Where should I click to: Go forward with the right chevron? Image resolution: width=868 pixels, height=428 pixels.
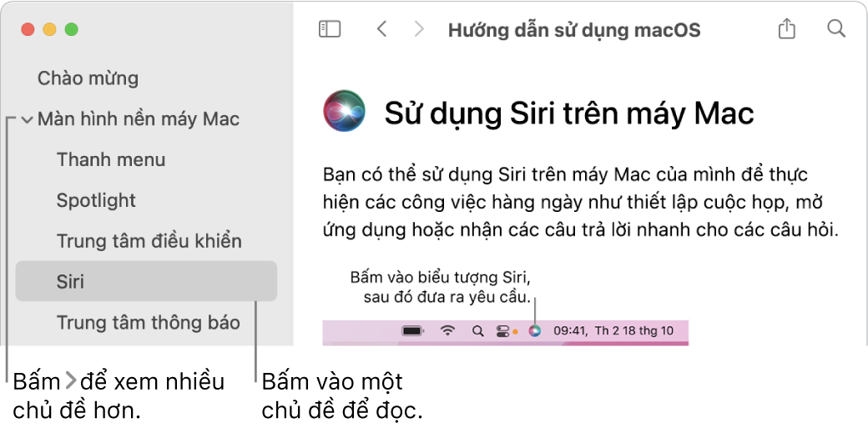tap(419, 29)
